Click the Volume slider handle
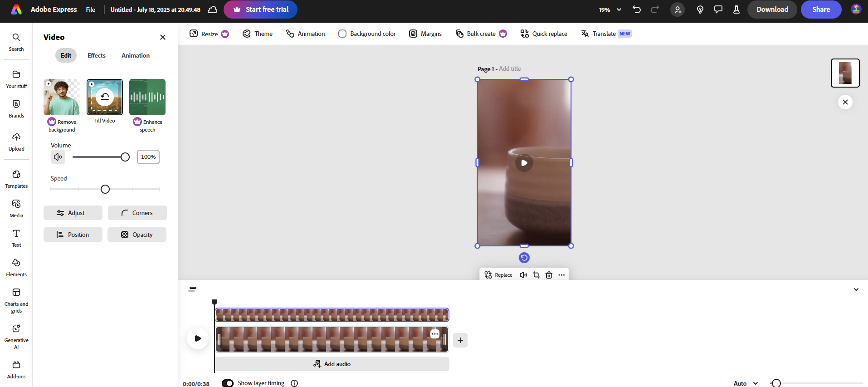Image resolution: width=868 pixels, height=387 pixels. (125, 157)
